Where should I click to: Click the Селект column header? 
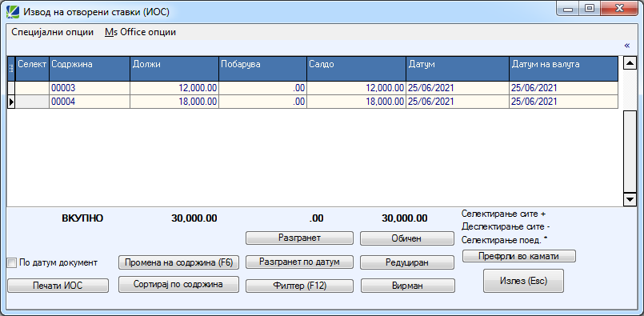[33, 69]
